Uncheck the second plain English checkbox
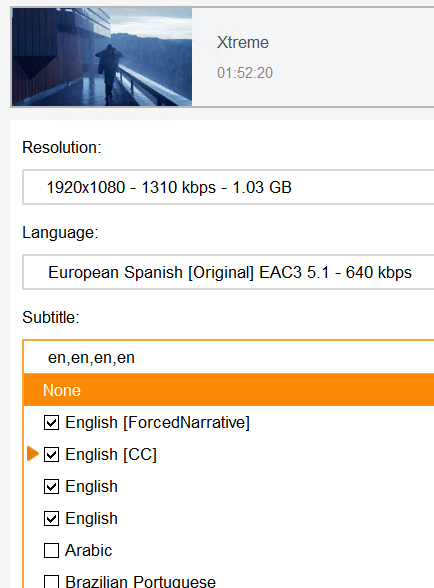Screen dimensions: 434x588 click(x=51, y=519)
